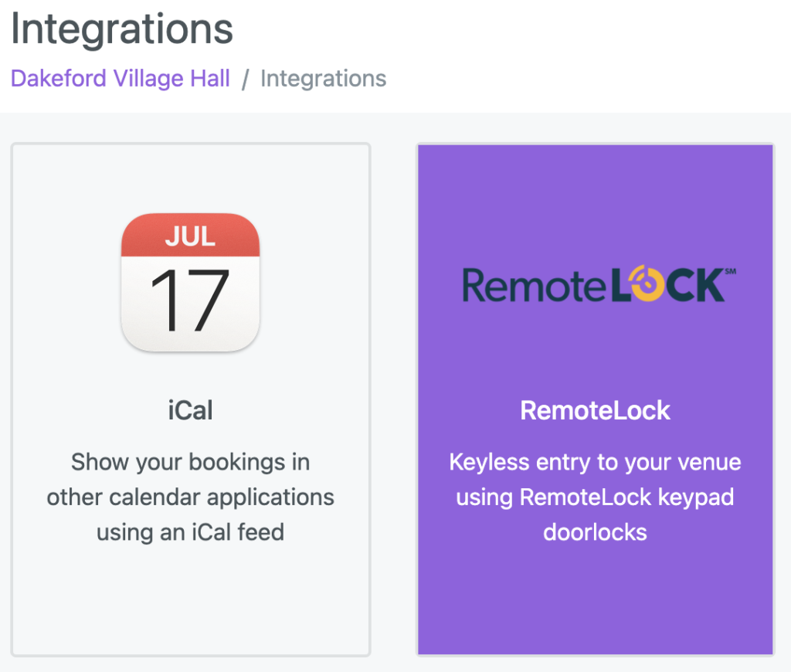Click the word doorlocks in RemoteLock card
Image resolution: width=791 pixels, height=672 pixels.
[x=596, y=532]
